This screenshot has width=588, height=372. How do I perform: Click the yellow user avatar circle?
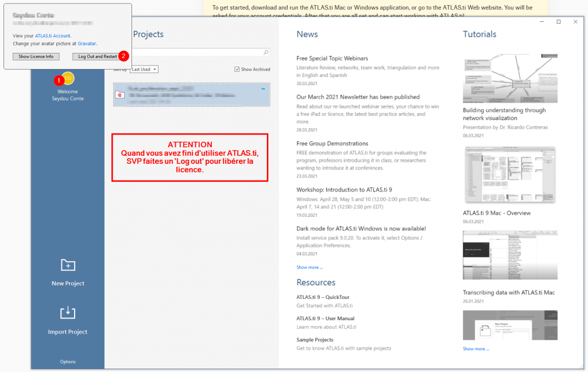68,78
